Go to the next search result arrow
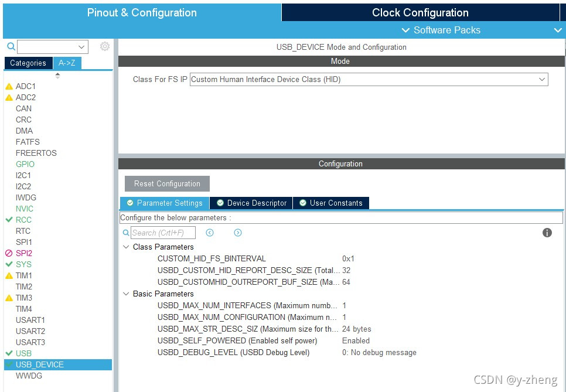The image size is (566, 392). coord(237,233)
